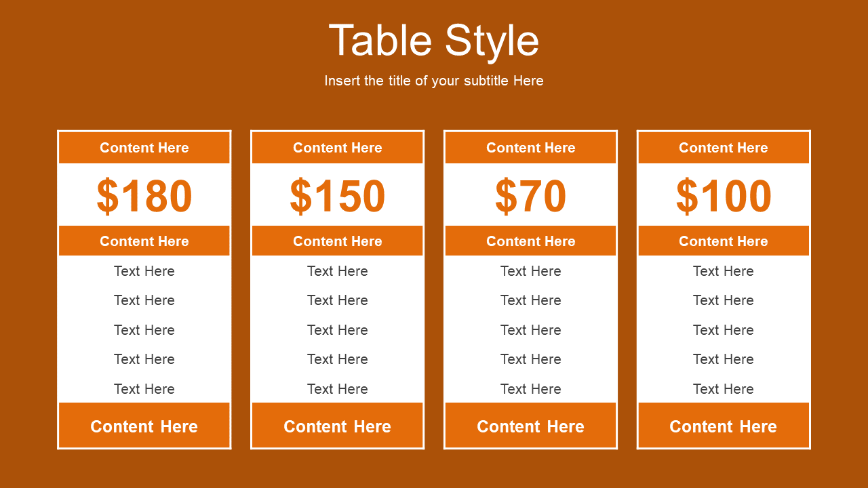Click the top "Content Here" header above $150

coord(338,148)
